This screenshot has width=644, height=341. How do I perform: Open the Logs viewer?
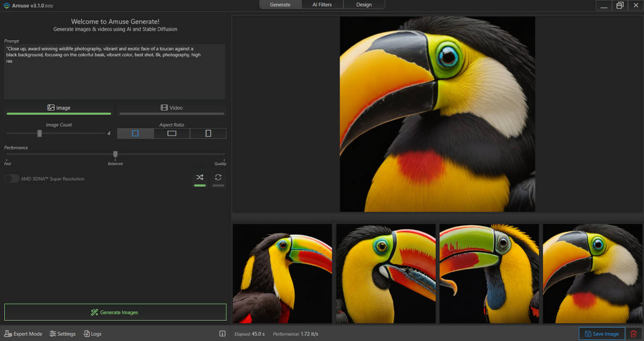pyautogui.click(x=92, y=333)
